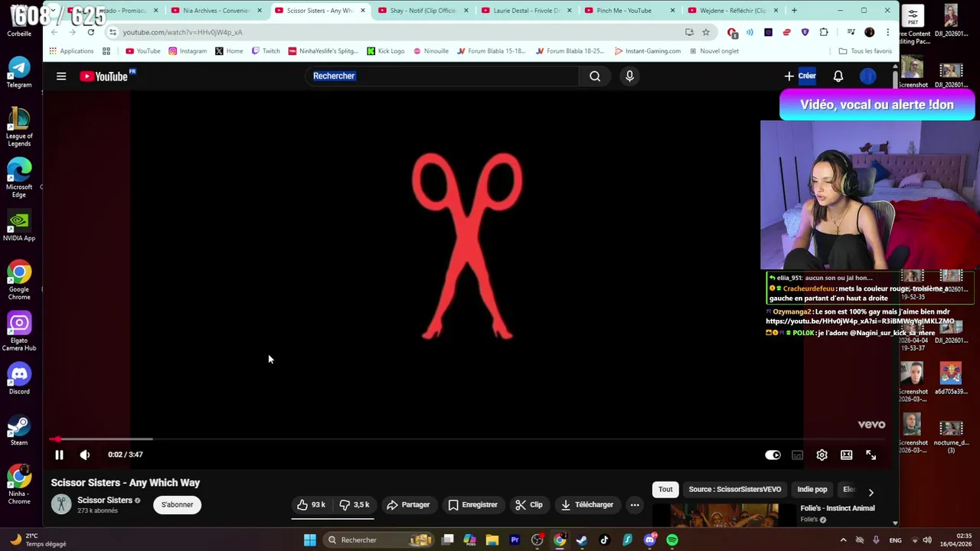
Task: Click the Chrome address bar URL
Action: click(x=182, y=32)
